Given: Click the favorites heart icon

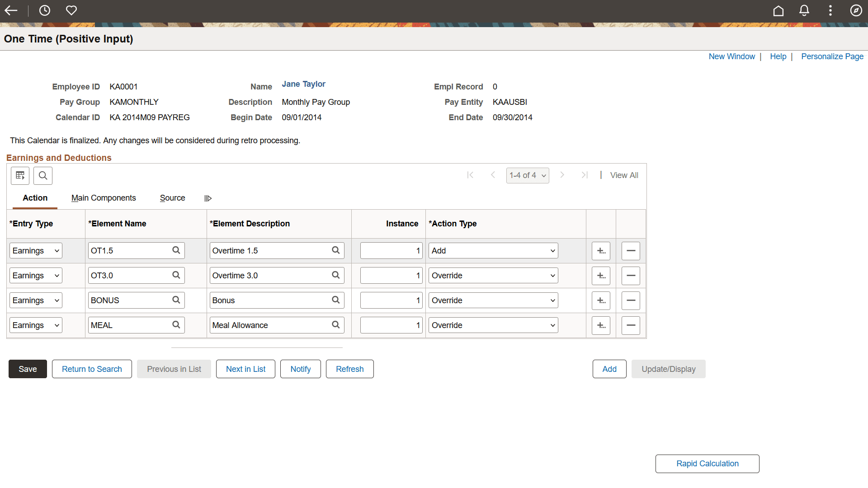Looking at the screenshot, I should pos(71,10).
